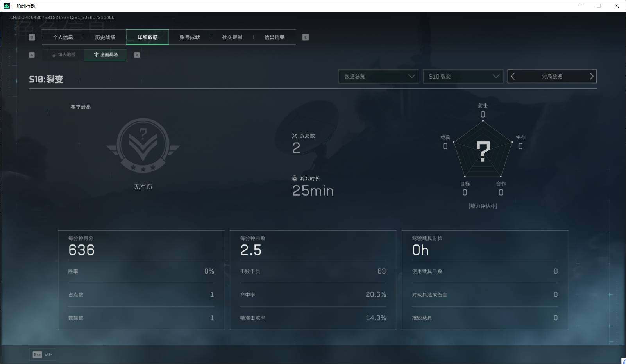Image resolution: width=626 pixels, height=364 pixels.
Task: Click the A key hint icon
Action: [32, 55]
